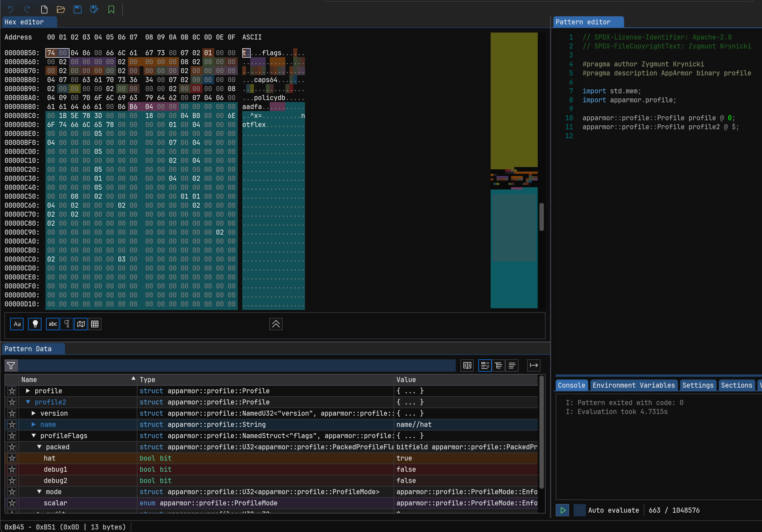Click the export pattern data arrow icon

(x=534, y=366)
